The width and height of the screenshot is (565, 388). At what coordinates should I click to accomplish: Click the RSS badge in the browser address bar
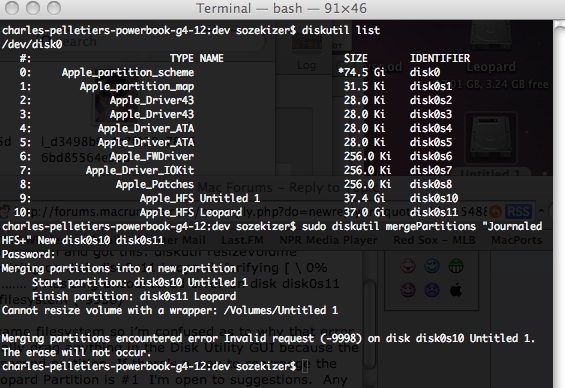(518, 211)
